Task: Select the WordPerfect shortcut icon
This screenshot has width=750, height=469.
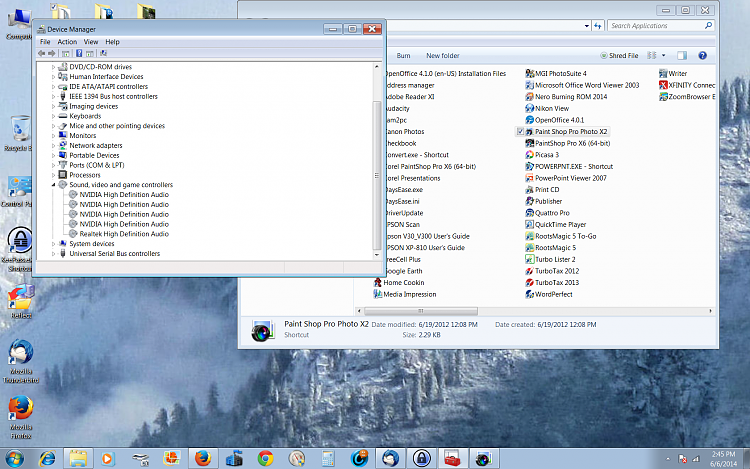Action: click(x=529, y=294)
